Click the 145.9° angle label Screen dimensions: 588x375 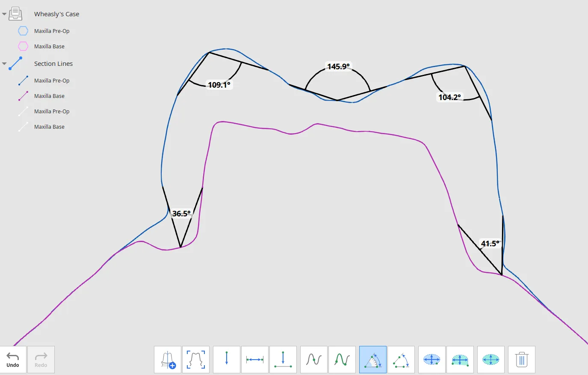point(338,66)
